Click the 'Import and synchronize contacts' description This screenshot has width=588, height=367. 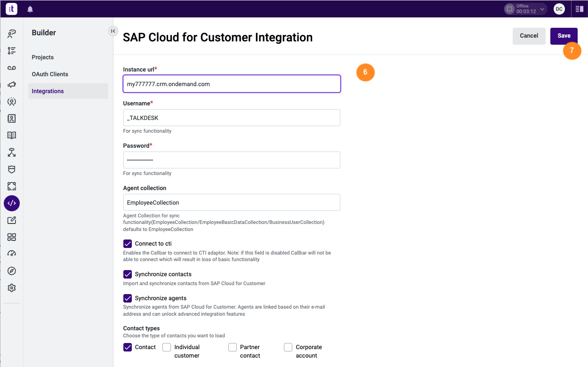click(x=194, y=284)
